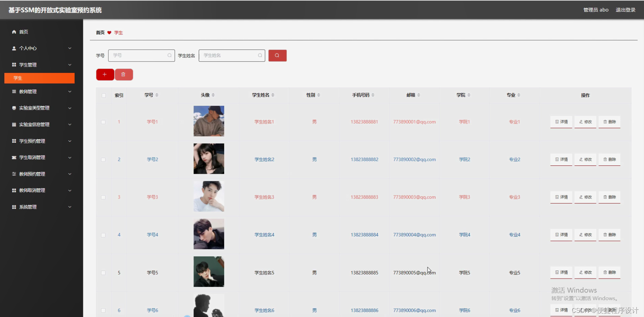Click the trash batch-delete button
Screen dimensions: 644x317
tap(124, 74)
